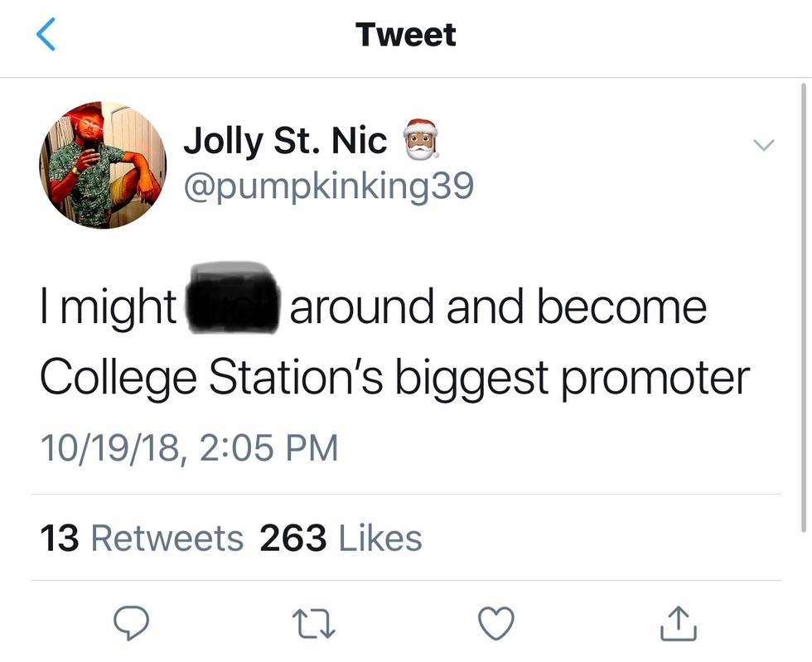Click the 10/19/18, 2:05 PM timestamp
The image size is (812, 662).
189,448
